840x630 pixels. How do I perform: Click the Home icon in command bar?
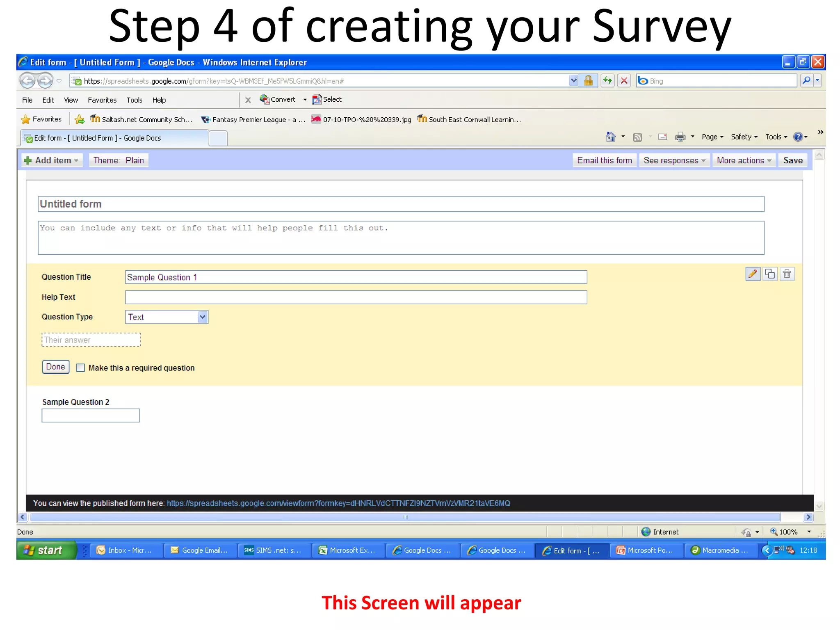click(x=611, y=137)
